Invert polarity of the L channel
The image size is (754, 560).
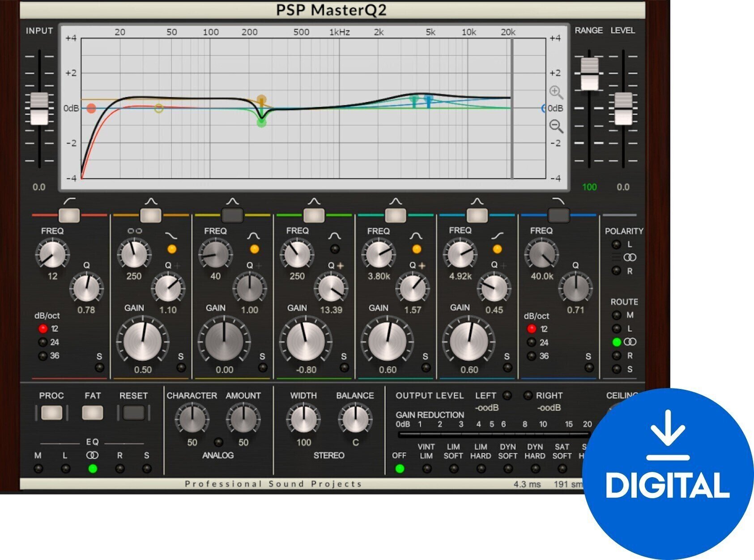point(616,244)
